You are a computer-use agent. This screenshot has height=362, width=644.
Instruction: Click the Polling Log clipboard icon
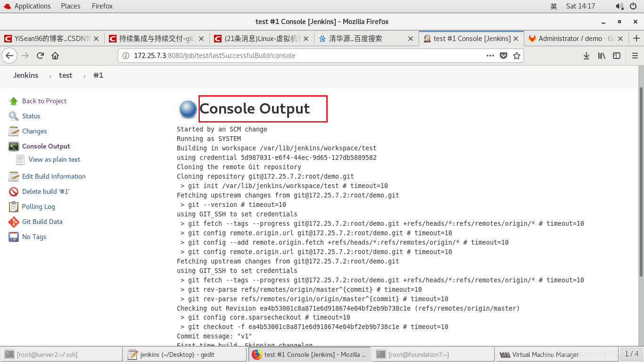coord(14,206)
